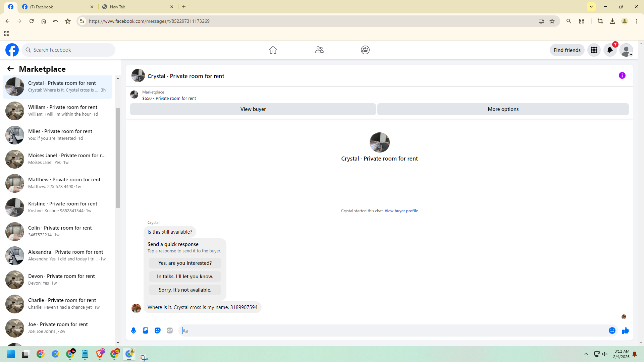Screen dimensions: 644x362
Task: Click the conversation list scrollbar
Action: click(118, 158)
